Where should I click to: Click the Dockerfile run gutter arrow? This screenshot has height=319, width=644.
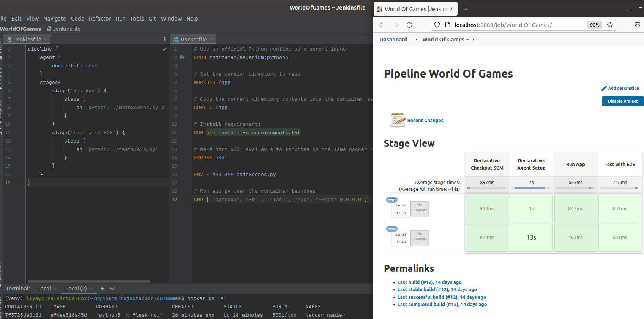point(183,57)
